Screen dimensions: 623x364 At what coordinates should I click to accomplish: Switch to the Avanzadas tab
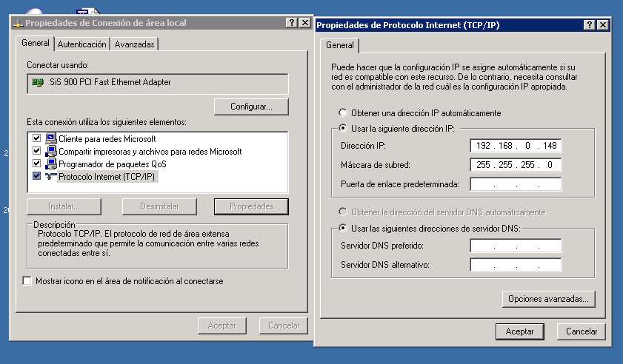pyautogui.click(x=134, y=44)
